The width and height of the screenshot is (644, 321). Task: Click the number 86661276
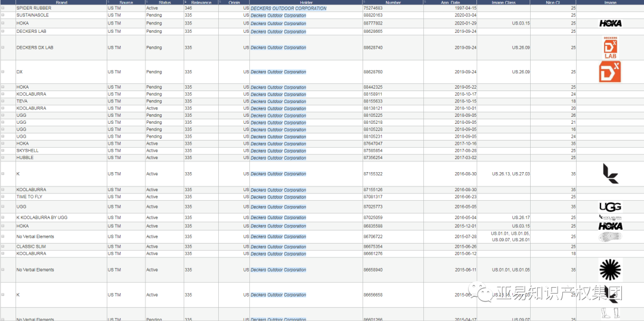pyautogui.click(x=373, y=254)
